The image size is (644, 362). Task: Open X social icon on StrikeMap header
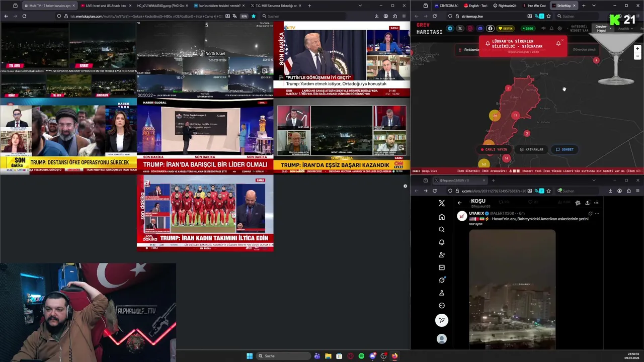point(460,29)
